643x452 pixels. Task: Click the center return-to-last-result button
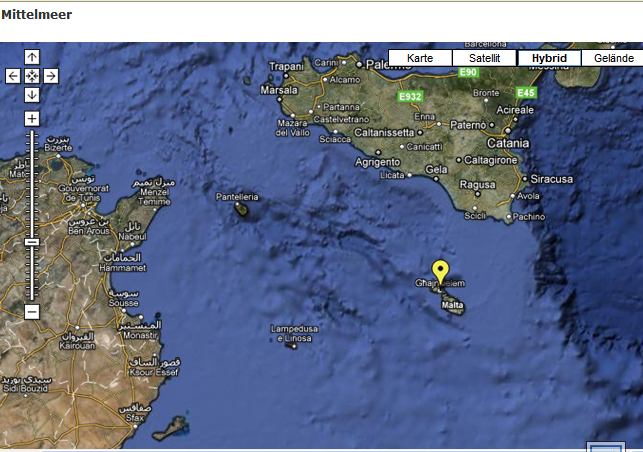32,76
